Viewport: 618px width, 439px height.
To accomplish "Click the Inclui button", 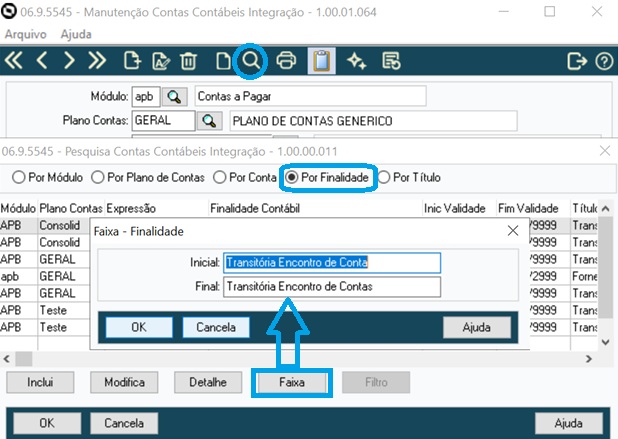I will point(40,382).
